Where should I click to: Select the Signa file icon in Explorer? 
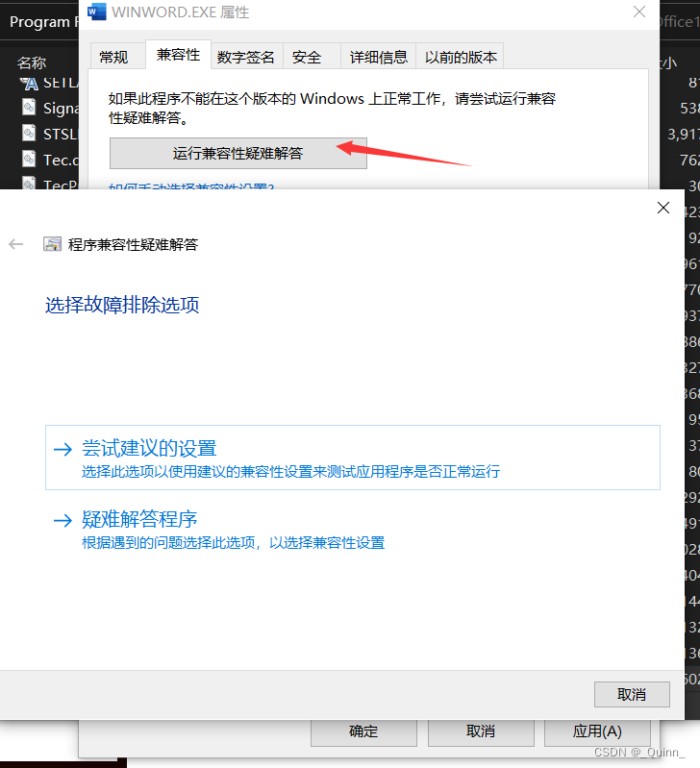click(x=29, y=108)
